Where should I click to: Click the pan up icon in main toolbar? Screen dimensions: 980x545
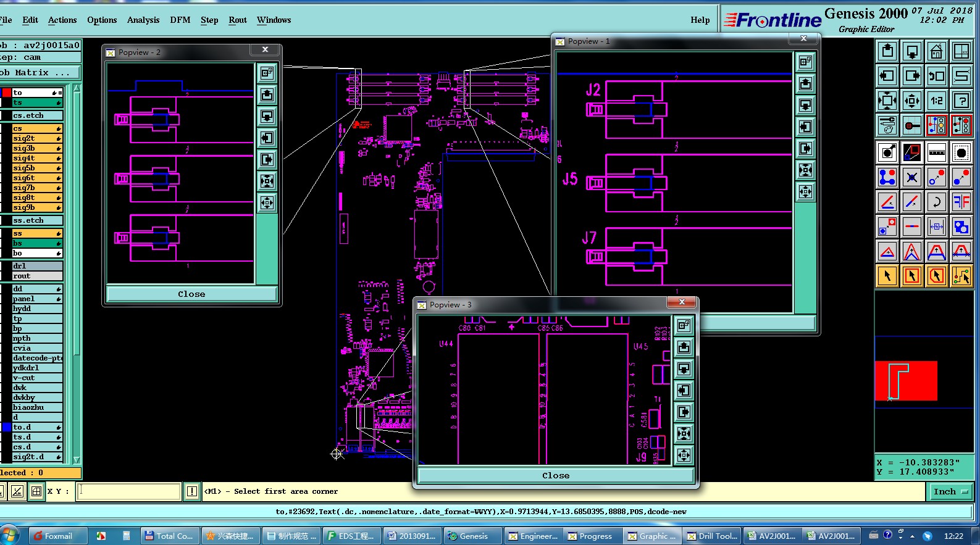887,51
